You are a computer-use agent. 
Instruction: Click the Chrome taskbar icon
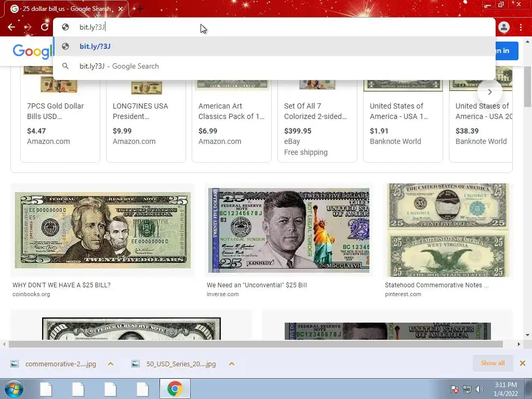[175, 389]
